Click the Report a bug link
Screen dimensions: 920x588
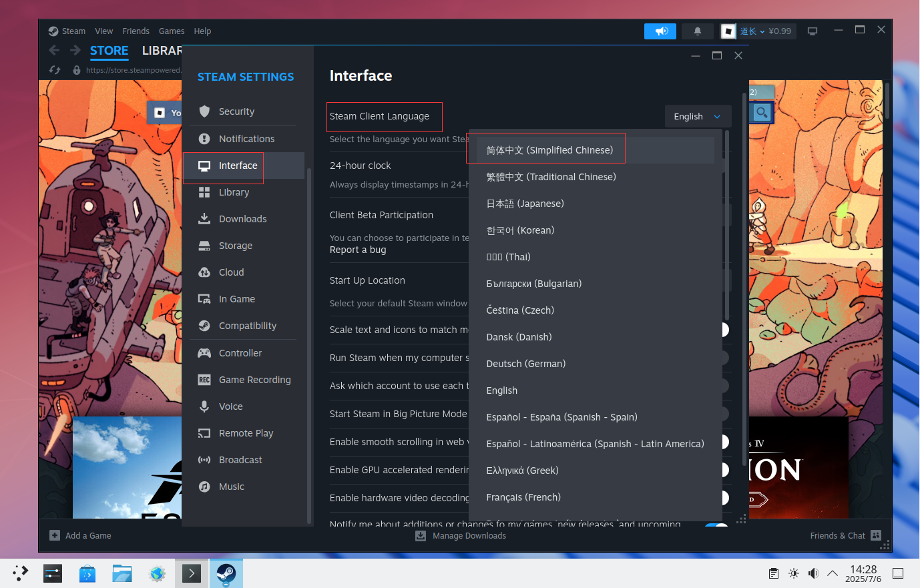pyautogui.click(x=358, y=250)
